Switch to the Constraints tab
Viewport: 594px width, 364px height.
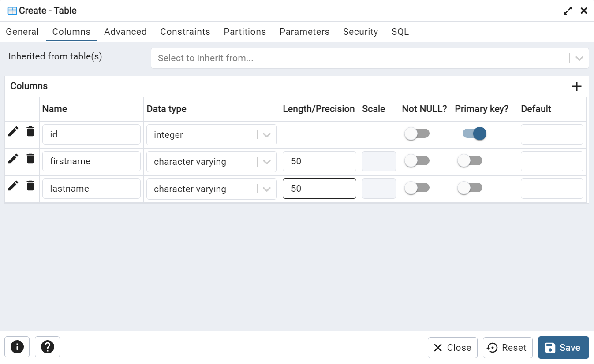185,32
